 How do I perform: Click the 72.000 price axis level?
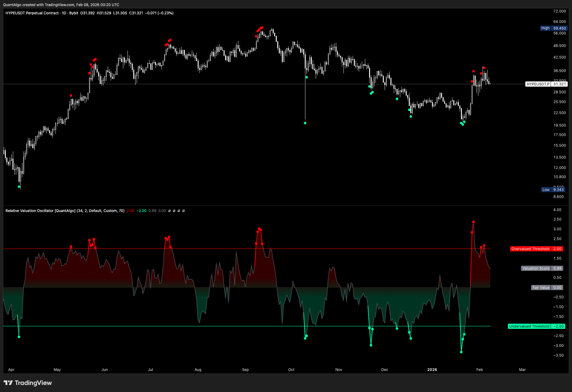pyautogui.click(x=559, y=11)
